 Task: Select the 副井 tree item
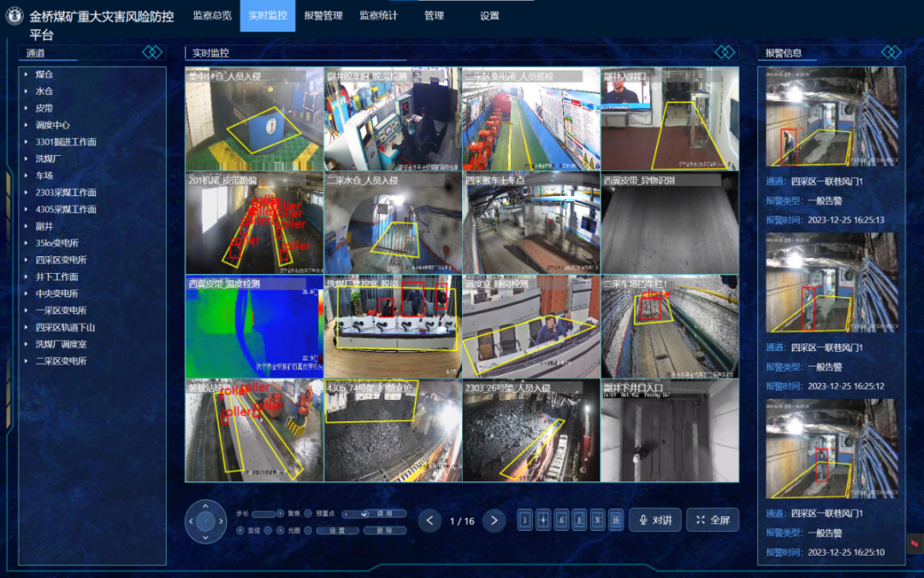click(x=44, y=226)
